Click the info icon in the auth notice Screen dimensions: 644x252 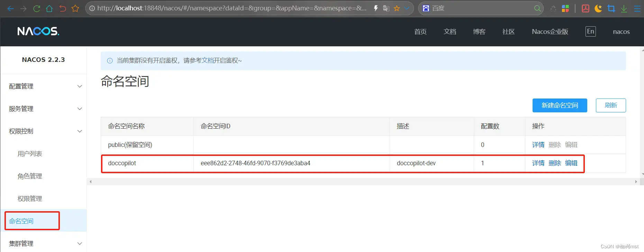point(110,61)
